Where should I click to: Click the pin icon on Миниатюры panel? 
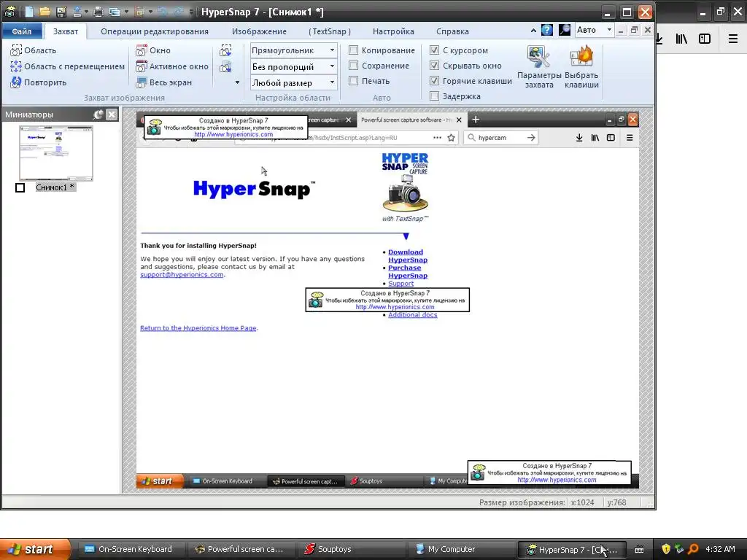tap(98, 114)
